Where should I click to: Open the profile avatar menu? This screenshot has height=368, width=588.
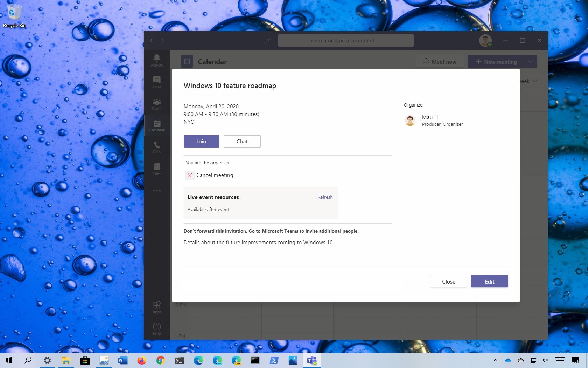pyautogui.click(x=485, y=41)
